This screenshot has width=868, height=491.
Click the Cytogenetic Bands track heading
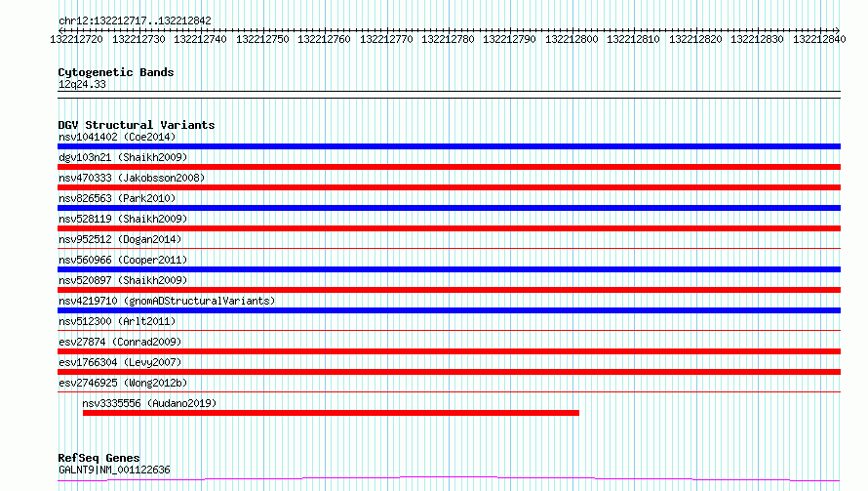pos(116,72)
